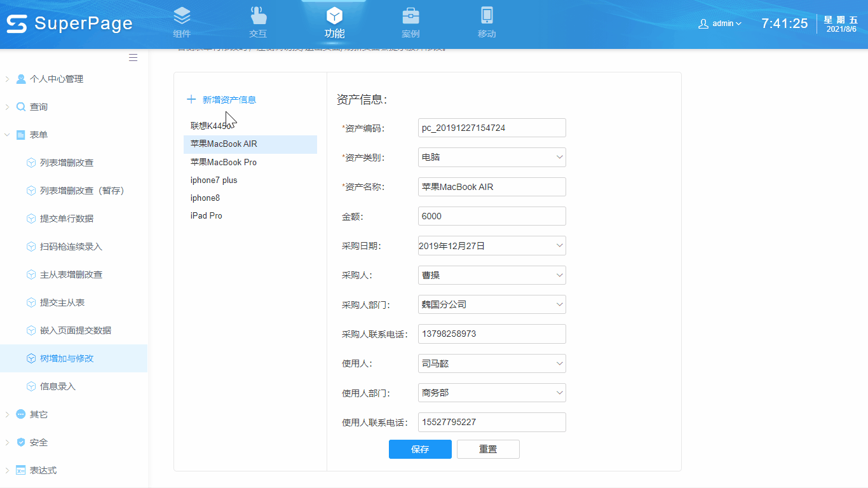Open the 交互 interaction section icon

coord(258,15)
